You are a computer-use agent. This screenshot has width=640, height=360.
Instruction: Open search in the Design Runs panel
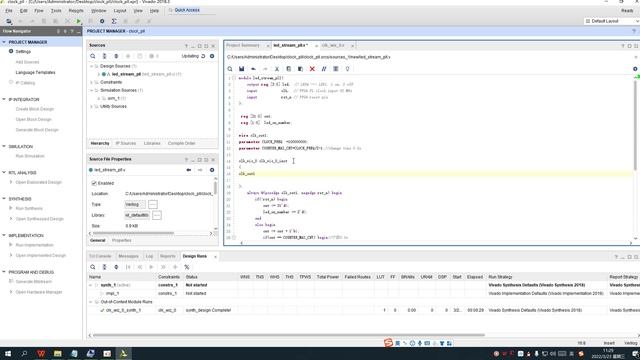(x=93, y=267)
